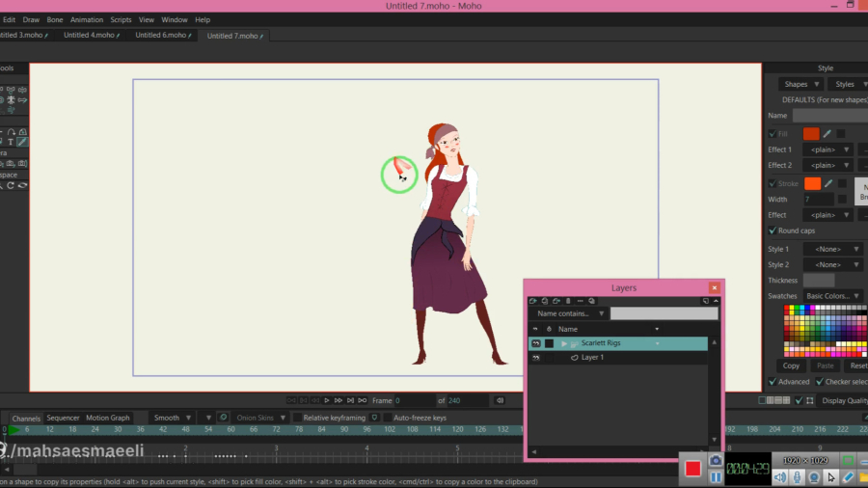This screenshot has height=488, width=868.
Task: Open the layer options ellipsis icon
Action: click(x=581, y=301)
